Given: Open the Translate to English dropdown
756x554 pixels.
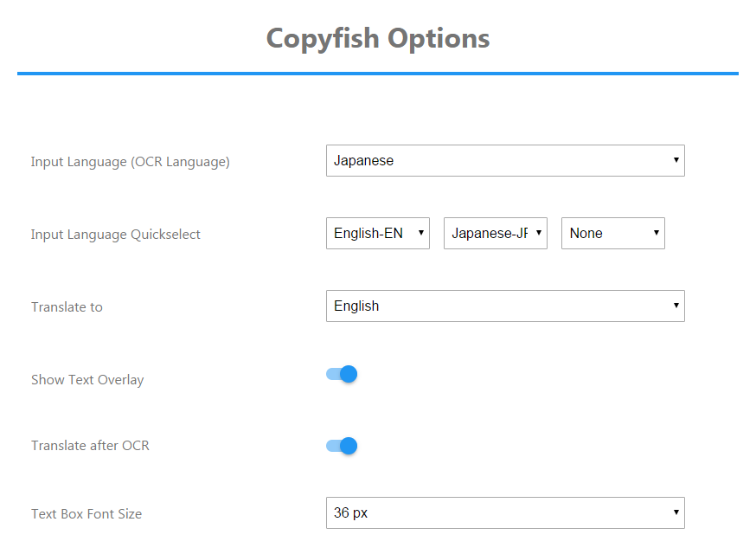Looking at the screenshot, I should (505, 306).
